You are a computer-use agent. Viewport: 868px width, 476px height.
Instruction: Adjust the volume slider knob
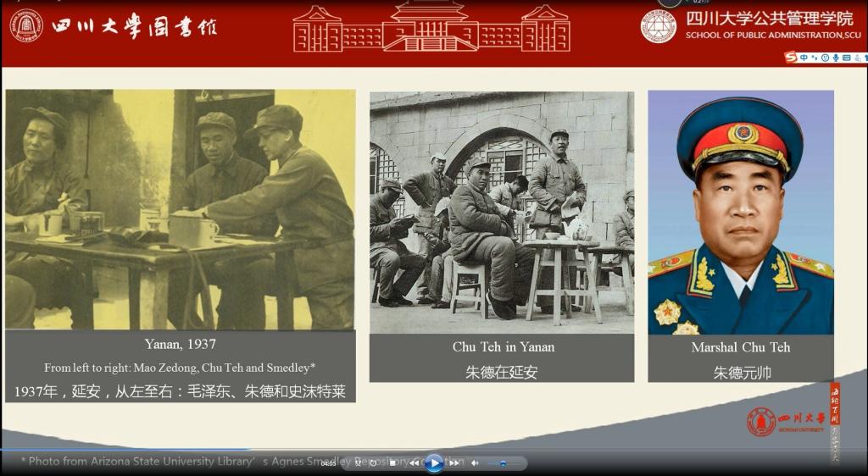(x=503, y=464)
